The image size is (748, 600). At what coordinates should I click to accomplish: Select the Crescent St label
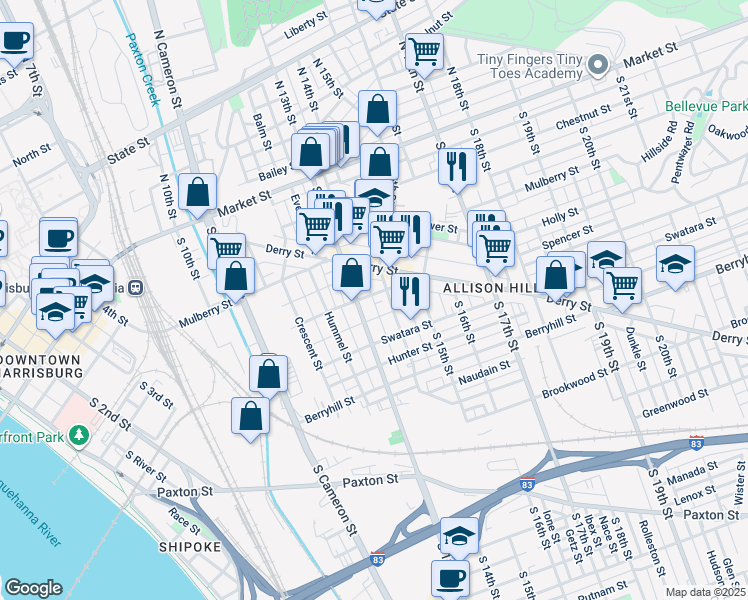pyautogui.click(x=309, y=343)
